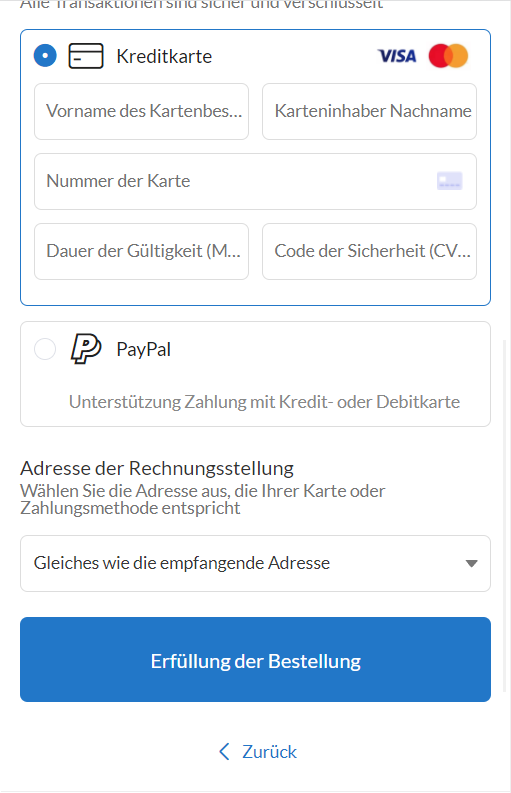This screenshot has height=793, width=511.
Task: Expand Gleiches wie die empfangende Adresse selector
Action: 256,563
